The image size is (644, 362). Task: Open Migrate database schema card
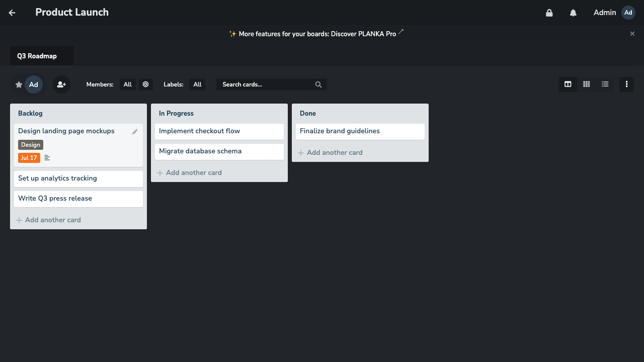(219, 151)
